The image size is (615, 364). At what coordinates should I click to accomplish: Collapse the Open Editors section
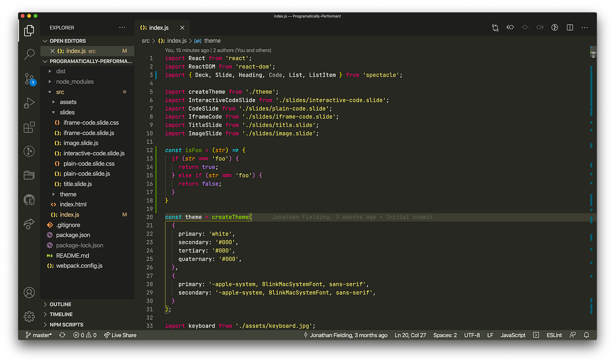(87, 41)
